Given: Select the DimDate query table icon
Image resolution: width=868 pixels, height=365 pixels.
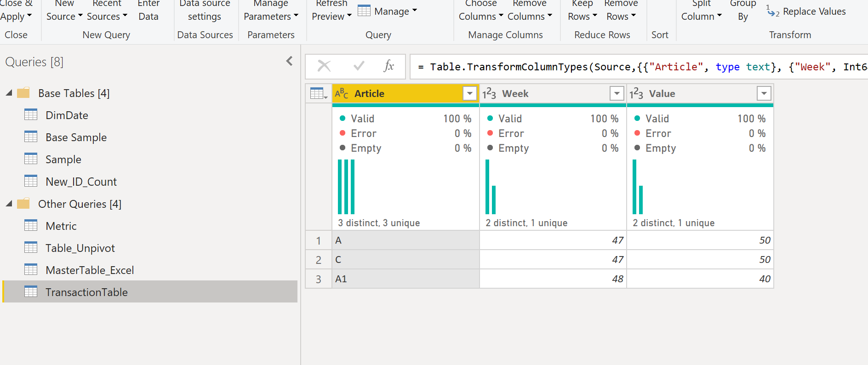Looking at the screenshot, I should pos(31,115).
